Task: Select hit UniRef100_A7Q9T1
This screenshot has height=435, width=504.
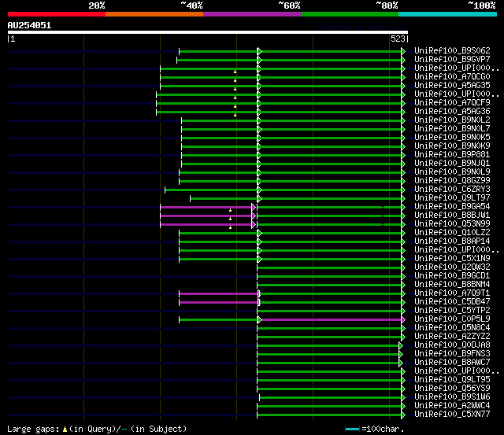Action: 452,293
